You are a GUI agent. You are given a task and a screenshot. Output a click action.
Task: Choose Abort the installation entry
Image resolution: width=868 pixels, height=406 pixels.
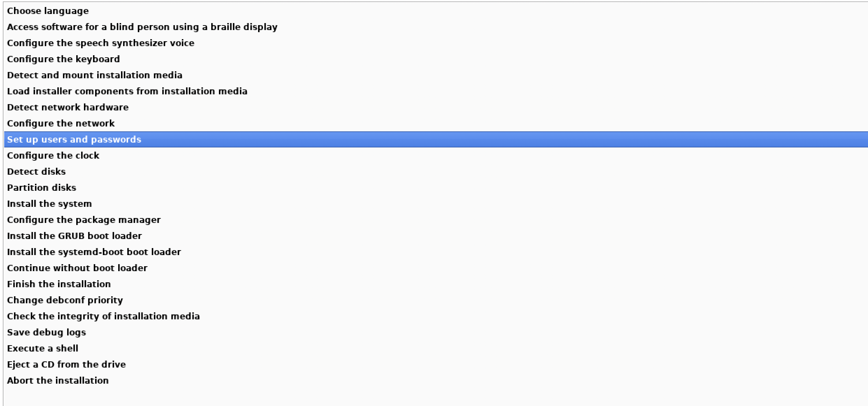tap(58, 380)
